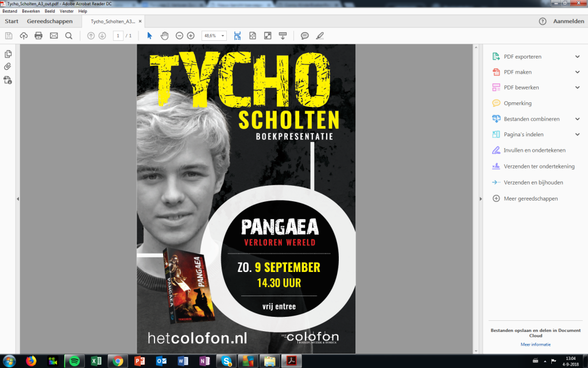Open Firefox from the taskbar
The image size is (588, 368).
(31, 361)
